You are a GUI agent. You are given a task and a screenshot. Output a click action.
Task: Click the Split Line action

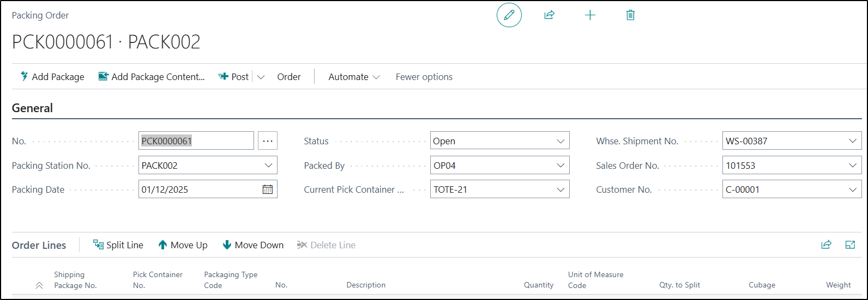click(118, 245)
